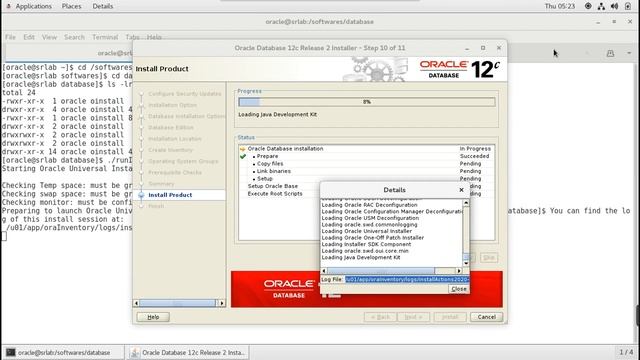Open the File menu in terminal
640x360 pixels.
coord(10,37)
